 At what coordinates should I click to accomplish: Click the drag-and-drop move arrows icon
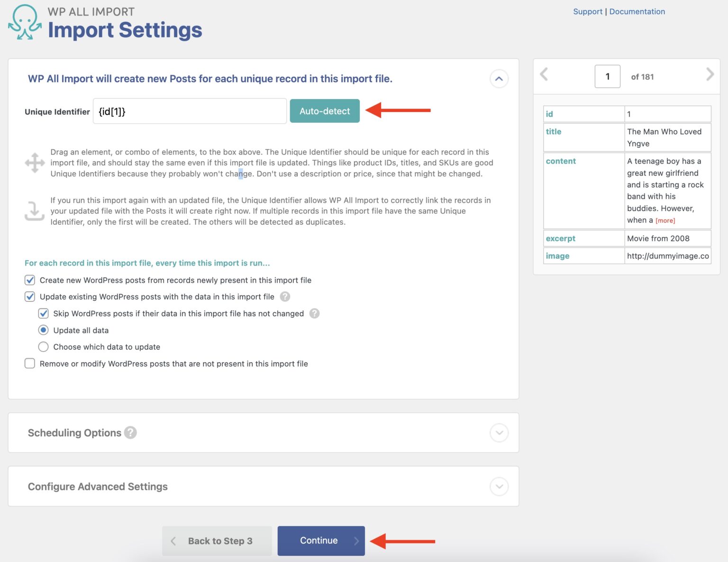[x=35, y=163]
